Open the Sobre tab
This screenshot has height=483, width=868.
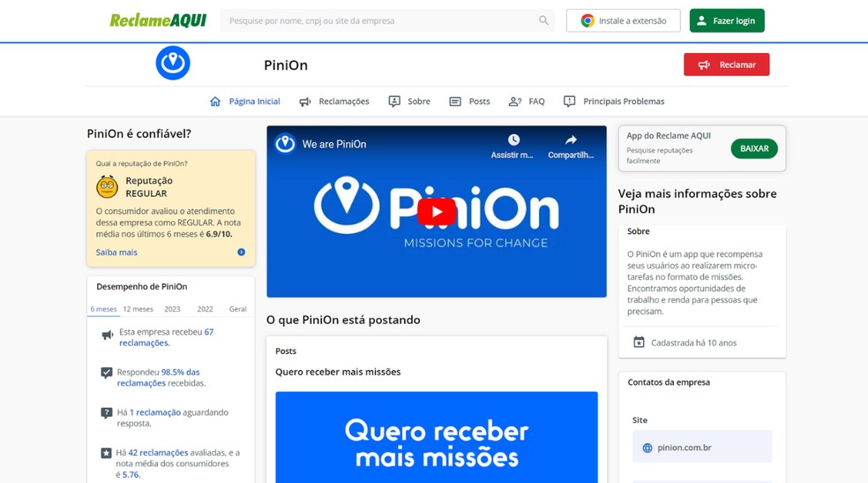click(x=409, y=102)
